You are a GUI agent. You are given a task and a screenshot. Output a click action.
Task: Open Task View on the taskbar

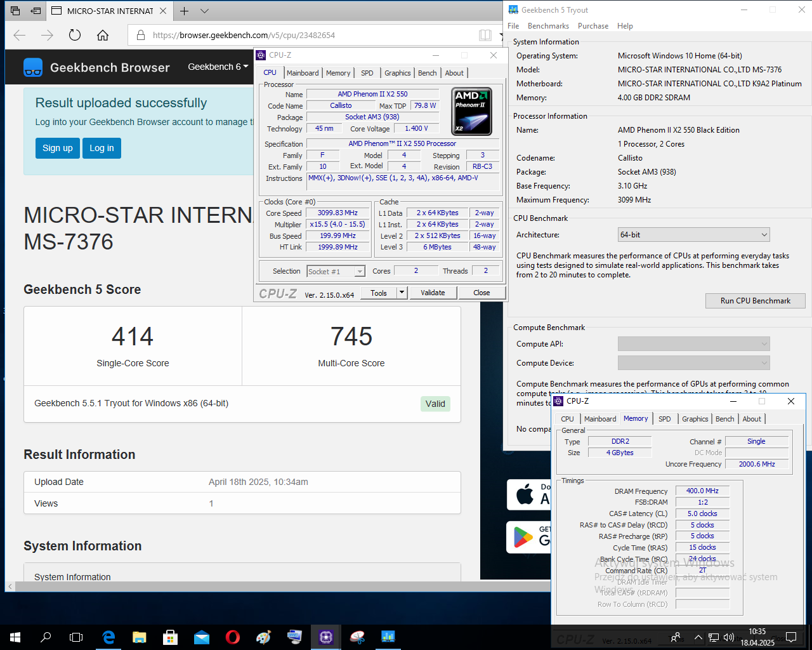[76, 637]
